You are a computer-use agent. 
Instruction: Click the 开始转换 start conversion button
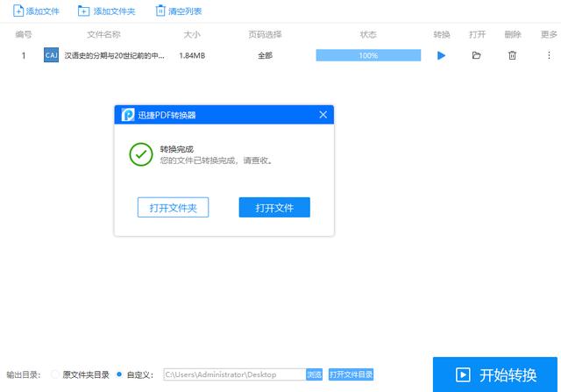(495, 374)
